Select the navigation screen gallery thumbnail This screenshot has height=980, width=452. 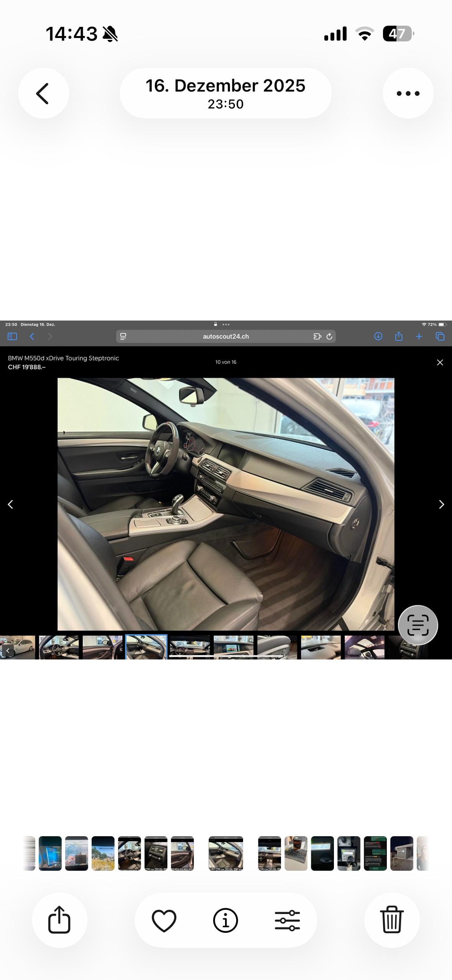pyautogui.click(x=233, y=647)
